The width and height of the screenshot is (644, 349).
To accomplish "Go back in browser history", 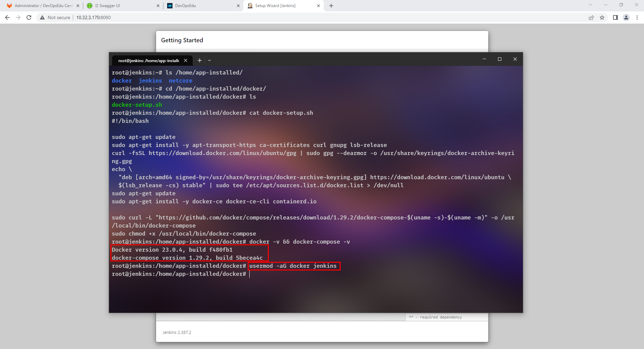I will tap(7, 17).
